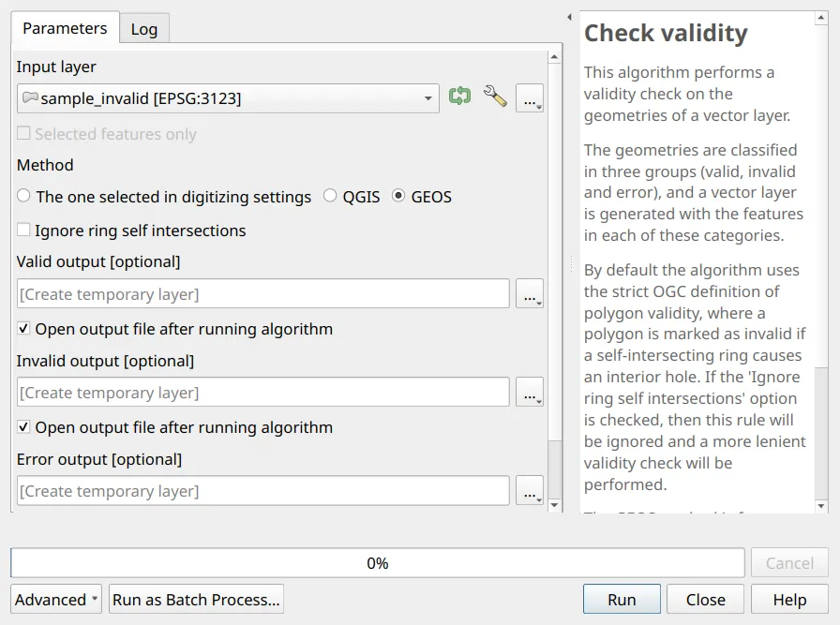Click the polygon layer icon beside sample_invalid
The height and width of the screenshot is (625, 840).
tap(30, 97)
